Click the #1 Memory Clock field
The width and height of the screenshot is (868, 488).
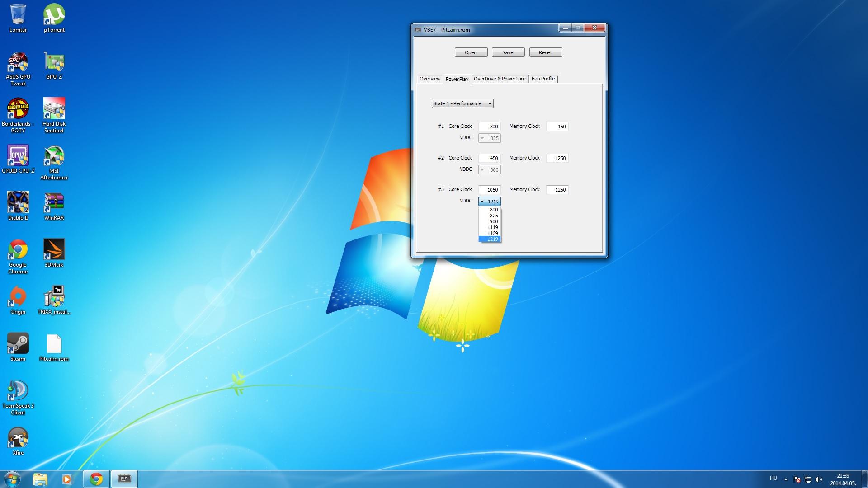click(557, 127)
